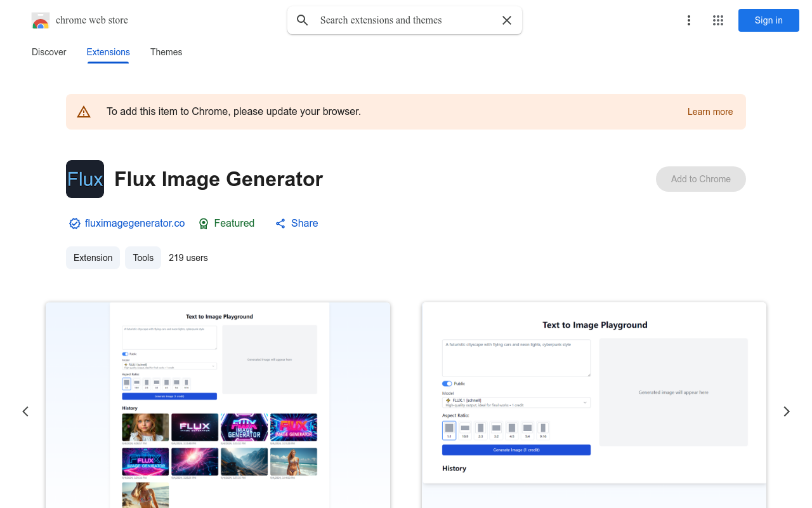The height and width of the screenshot is (508, 812).
Task: Visit the fluximagegenerator.co publisher link
Action: (135, 224)
